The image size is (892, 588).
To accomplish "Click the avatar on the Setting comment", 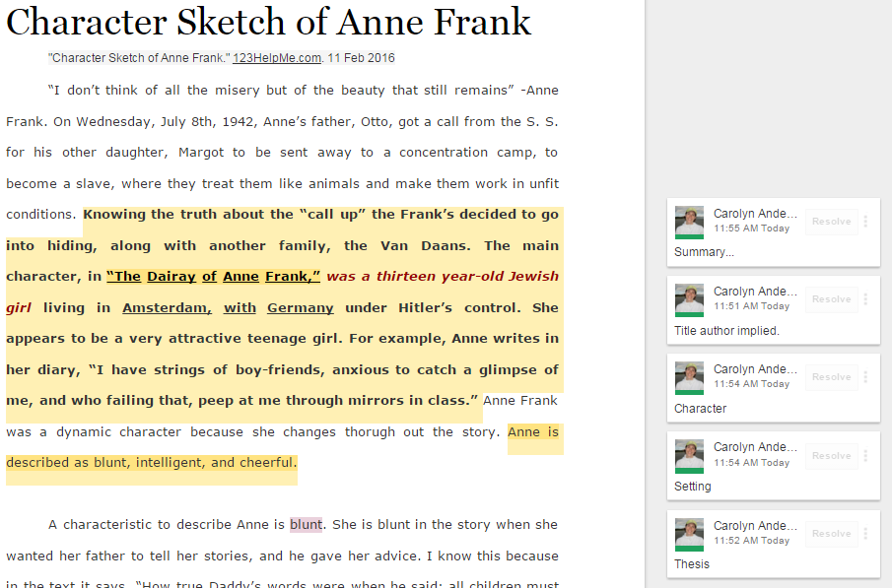I will (689, 456).
